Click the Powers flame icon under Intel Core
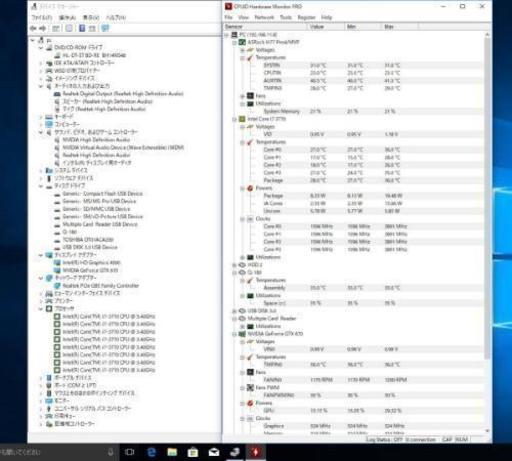512x461 pixels. click(250, 188)
